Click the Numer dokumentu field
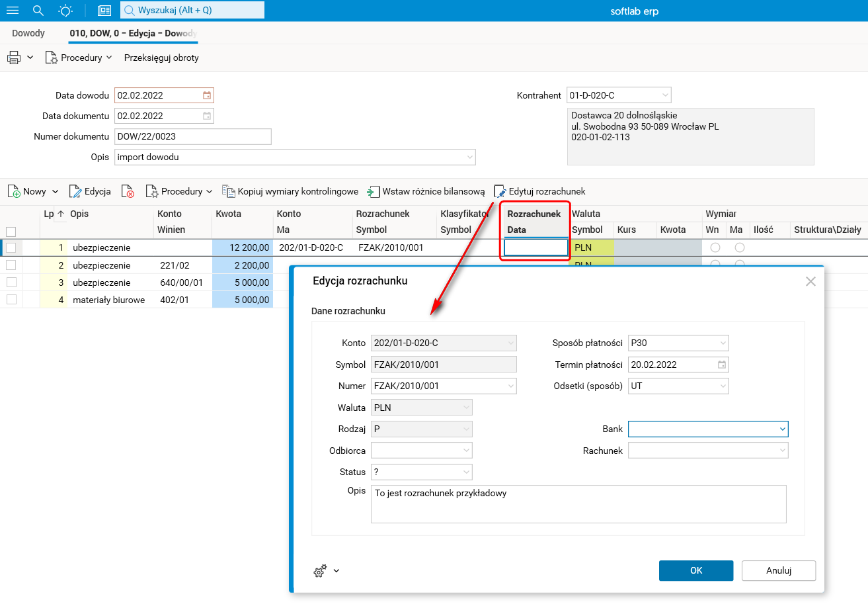 coord(193,136)
